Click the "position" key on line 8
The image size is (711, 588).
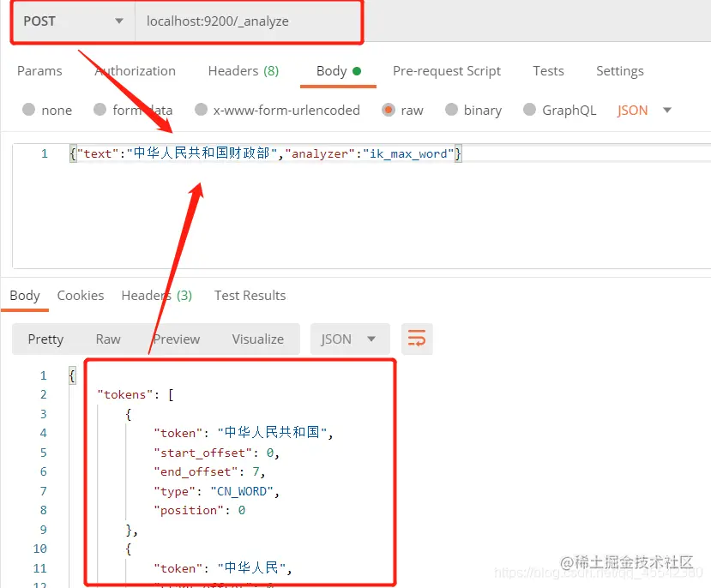point(189,511)
